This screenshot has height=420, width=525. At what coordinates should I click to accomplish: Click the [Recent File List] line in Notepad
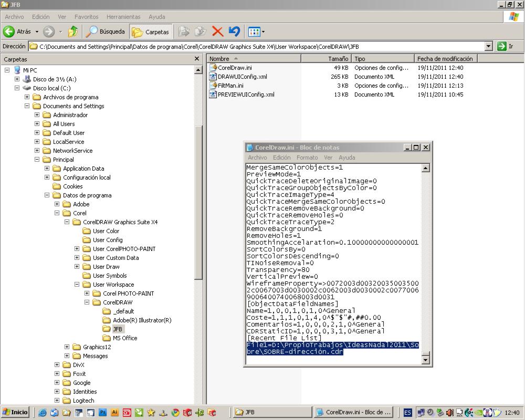click(x=284, y=338)
